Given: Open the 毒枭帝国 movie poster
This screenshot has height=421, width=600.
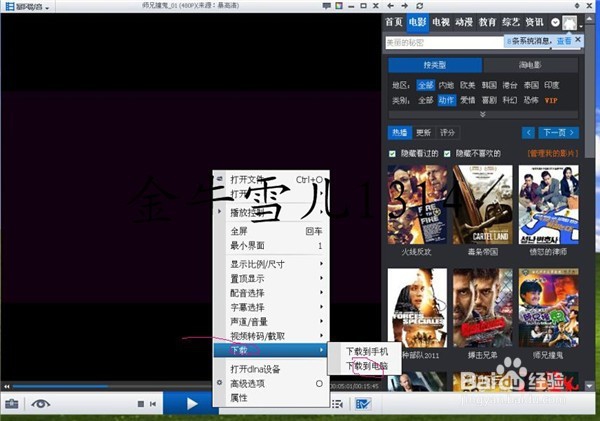Looking at the screenshot, I should point(483,204).
